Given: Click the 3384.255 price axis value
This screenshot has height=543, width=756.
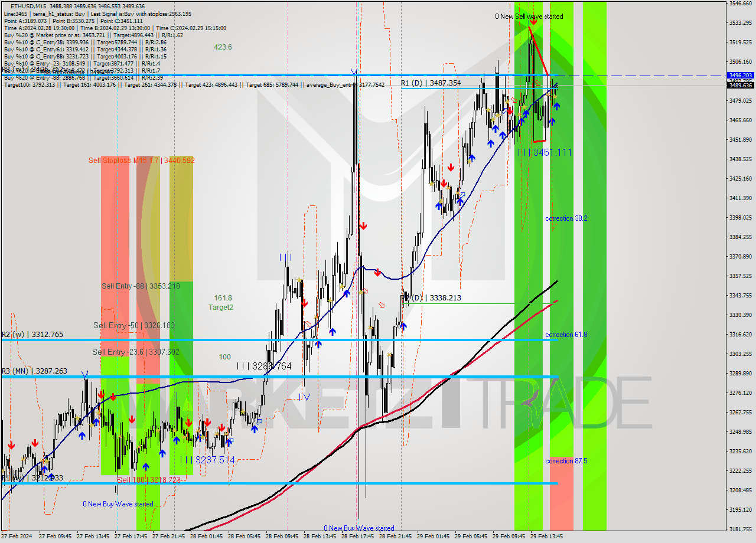Looking at the screenshot, I should 741,237.
